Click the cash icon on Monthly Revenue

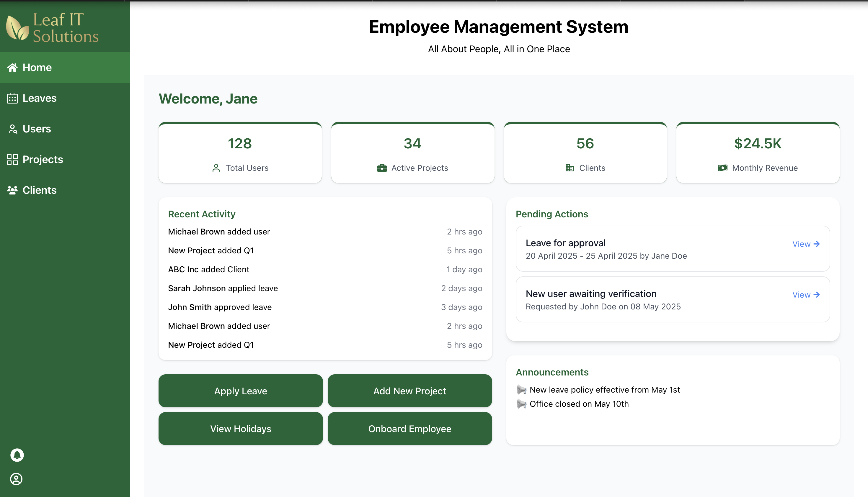coord(722,168)
